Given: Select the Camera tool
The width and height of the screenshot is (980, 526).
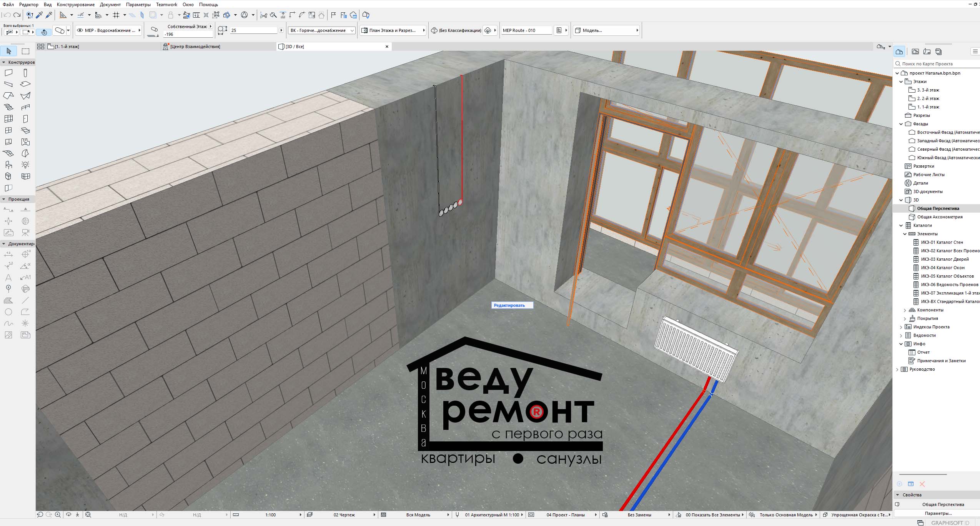Looking at the screenshot, I should tap(25, 233).
